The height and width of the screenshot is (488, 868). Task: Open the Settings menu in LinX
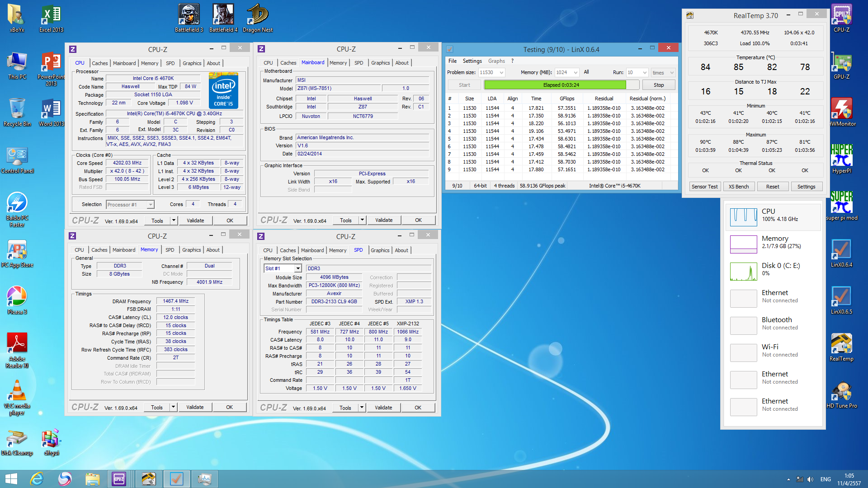[x=472, y=61]
